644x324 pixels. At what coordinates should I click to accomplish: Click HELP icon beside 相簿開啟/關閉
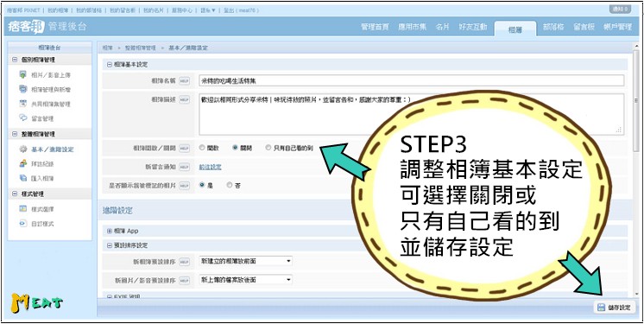point(185,148)
